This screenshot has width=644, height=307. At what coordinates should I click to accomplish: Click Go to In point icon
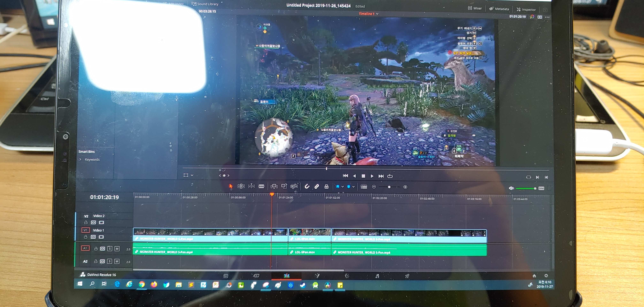pos(546,177)
